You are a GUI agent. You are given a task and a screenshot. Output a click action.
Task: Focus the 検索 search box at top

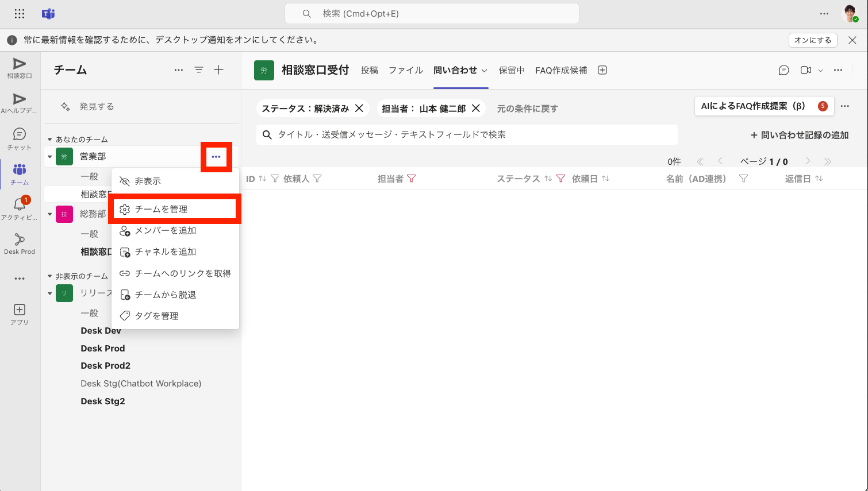pyautogui.click(x=432, y=14)
